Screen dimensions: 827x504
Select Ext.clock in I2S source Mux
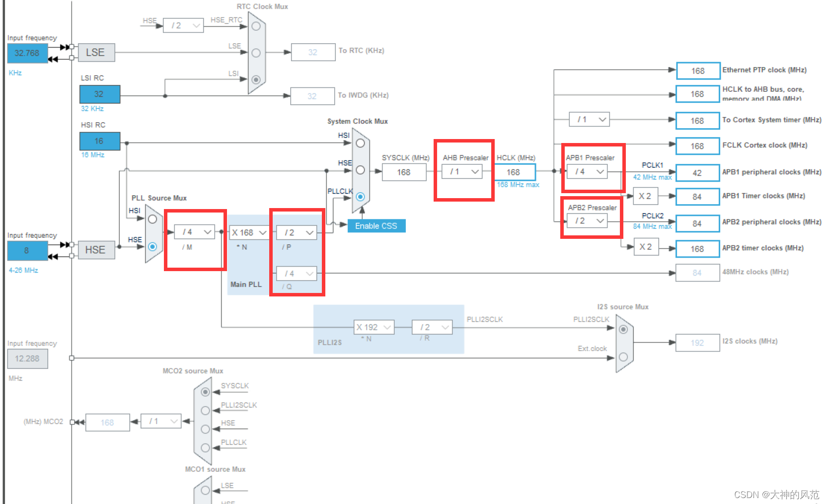pos(623,357)
